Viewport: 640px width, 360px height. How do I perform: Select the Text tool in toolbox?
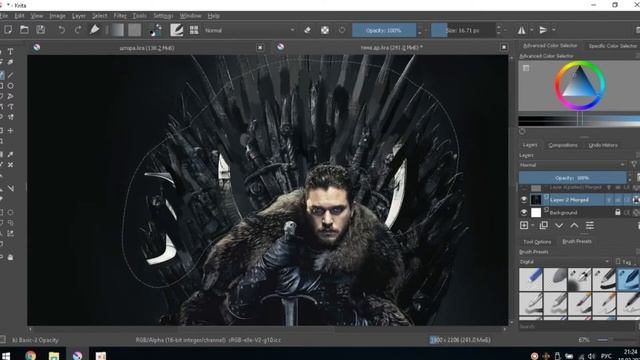pos(11,51)
